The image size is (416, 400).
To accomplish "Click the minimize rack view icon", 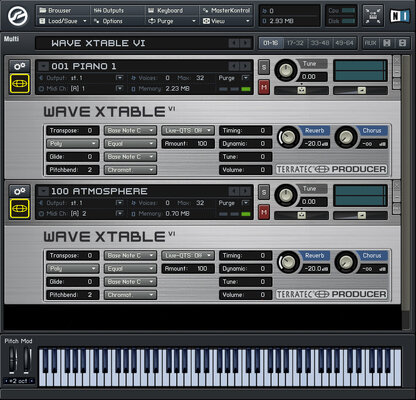I will [373, 16].
